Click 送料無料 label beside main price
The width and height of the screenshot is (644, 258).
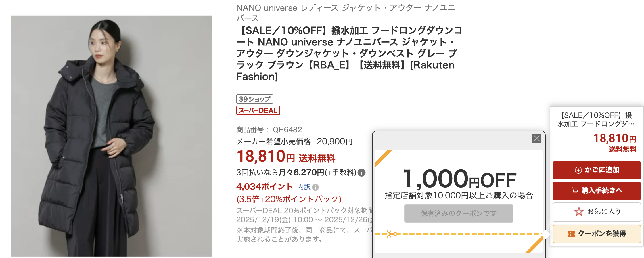[x=317, y=158]
